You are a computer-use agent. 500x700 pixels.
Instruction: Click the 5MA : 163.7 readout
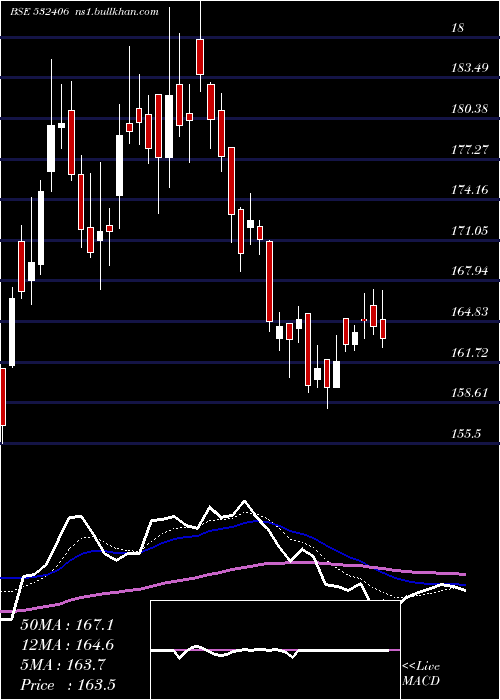63,665
